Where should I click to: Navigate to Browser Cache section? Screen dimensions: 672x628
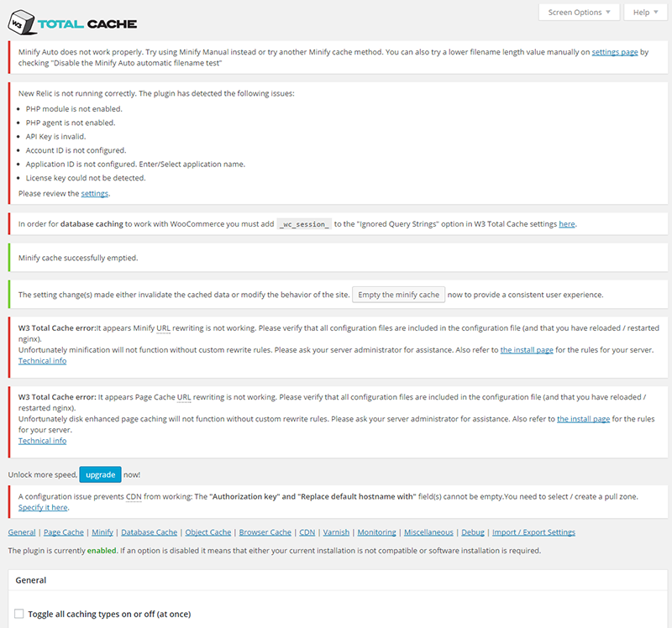(x=265, y=532)
